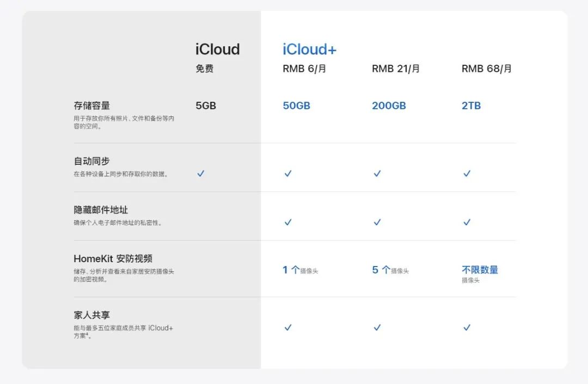Toggle the 自动同步 checkmark for free iCloud
588x384 pixels.
click(201, 173)
